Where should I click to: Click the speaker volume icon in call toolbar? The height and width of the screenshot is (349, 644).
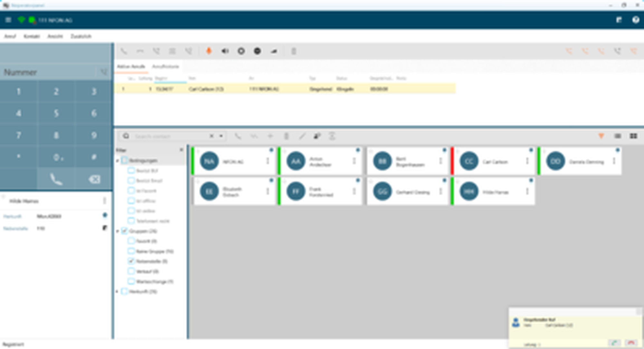pyautogui.click(x=225, y=51)
